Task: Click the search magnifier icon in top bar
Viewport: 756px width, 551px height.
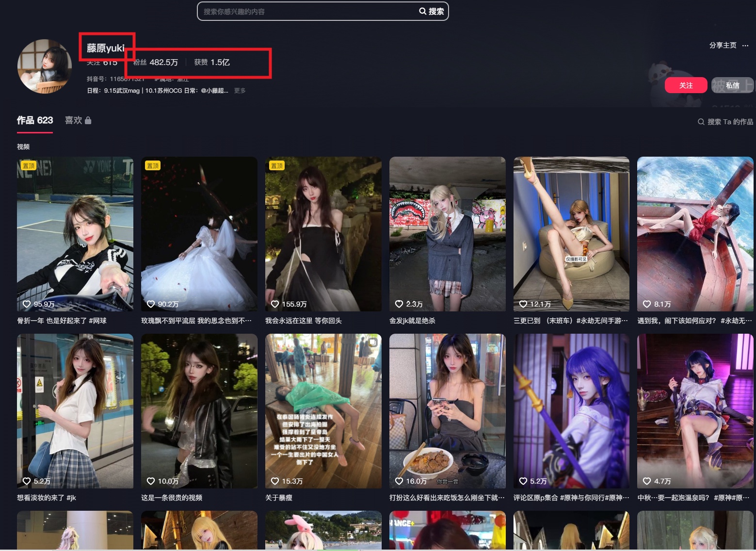Action: [423, 11]
